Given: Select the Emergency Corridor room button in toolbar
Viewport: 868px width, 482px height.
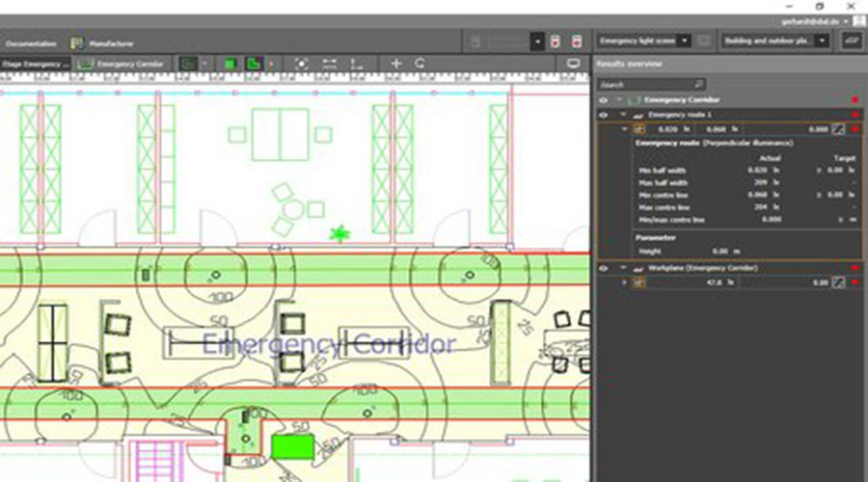Looking at the screenshot, I should [x=122, y=64].
